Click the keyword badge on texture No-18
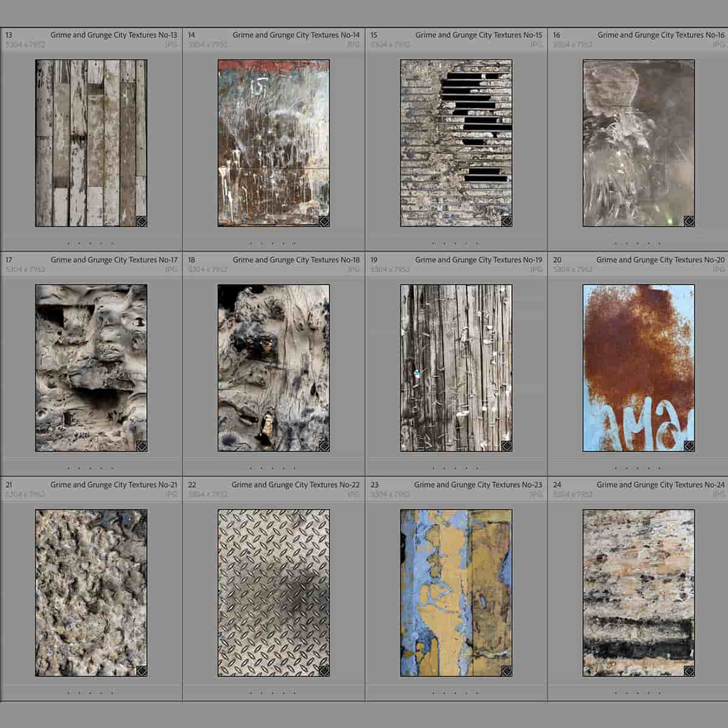The height and width of the screenshot is (728, 728). coord(323,445)
